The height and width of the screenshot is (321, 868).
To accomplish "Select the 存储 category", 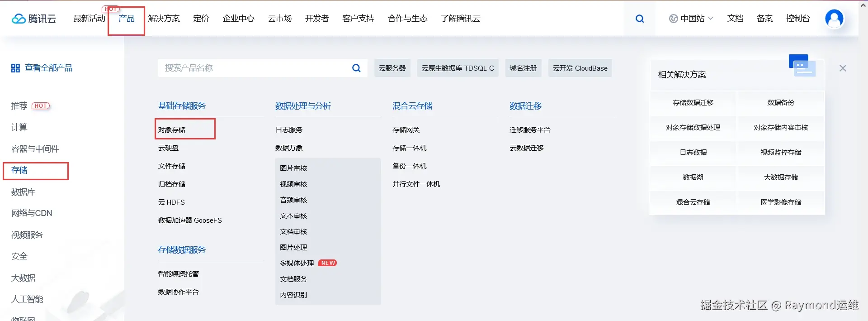I will tap(19, 170).
